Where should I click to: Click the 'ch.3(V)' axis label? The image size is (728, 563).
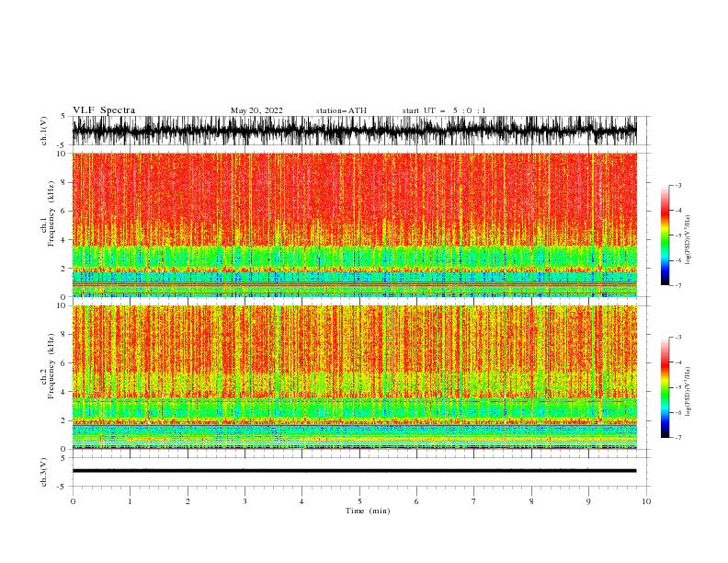click(44, 472)
